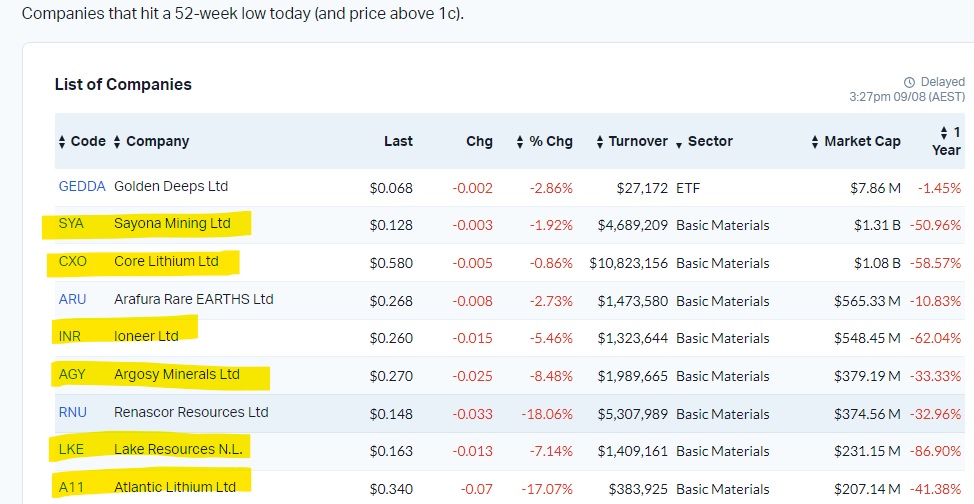Image resolution: width=974 pixels, height=504 pixels.
Task: Select Lake Resources N.L. company name
Action: click(x=178, y=449)
